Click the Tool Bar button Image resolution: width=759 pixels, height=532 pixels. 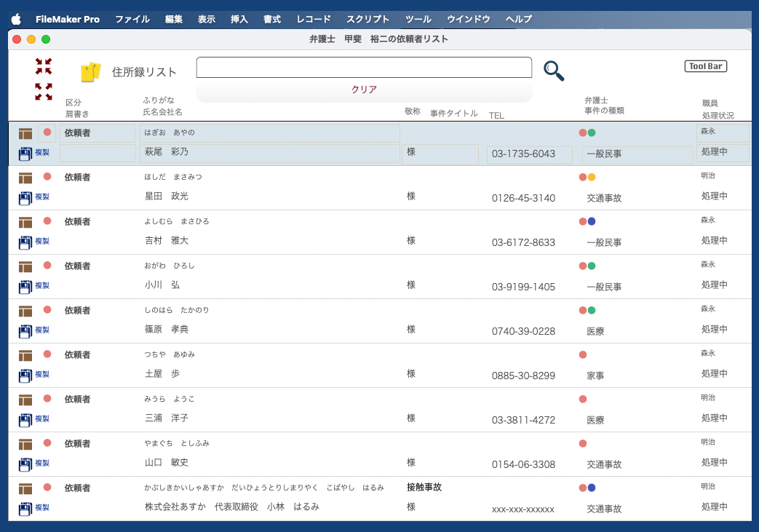coord(705,66)
